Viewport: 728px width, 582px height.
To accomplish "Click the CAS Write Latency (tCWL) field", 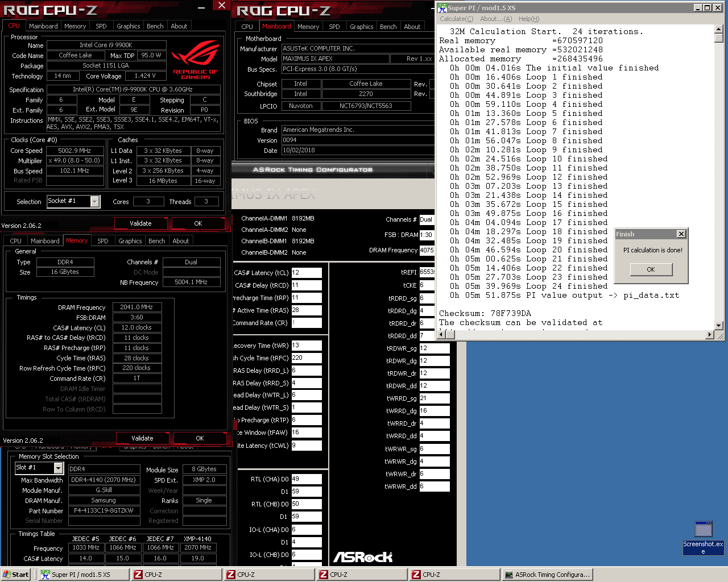I will point(307,446).
